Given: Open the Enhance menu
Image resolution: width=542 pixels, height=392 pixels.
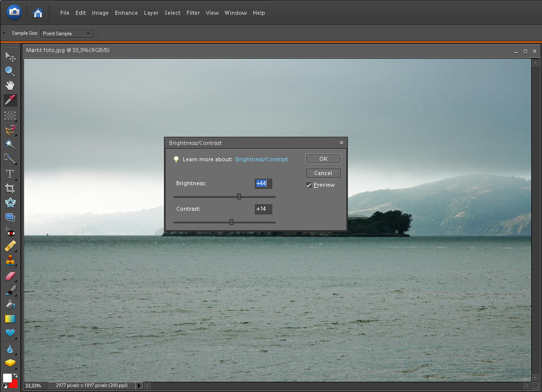Looking at the screenshot, I should pos(126,13).
